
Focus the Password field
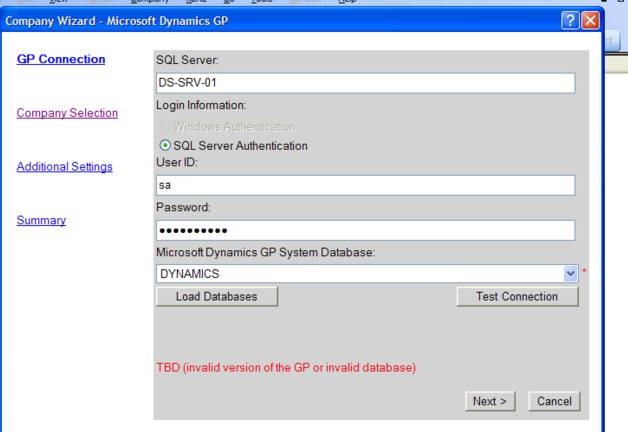point(366,230)
